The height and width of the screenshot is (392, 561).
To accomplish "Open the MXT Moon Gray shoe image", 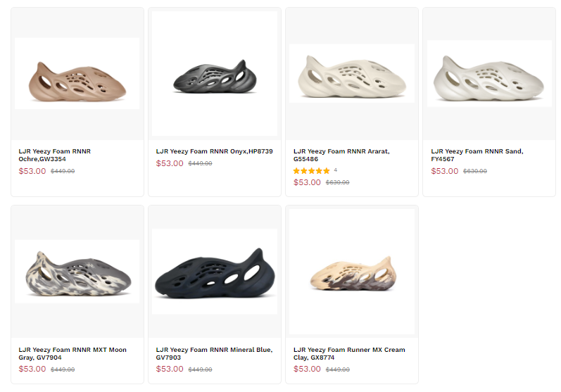I will (77, 271).
